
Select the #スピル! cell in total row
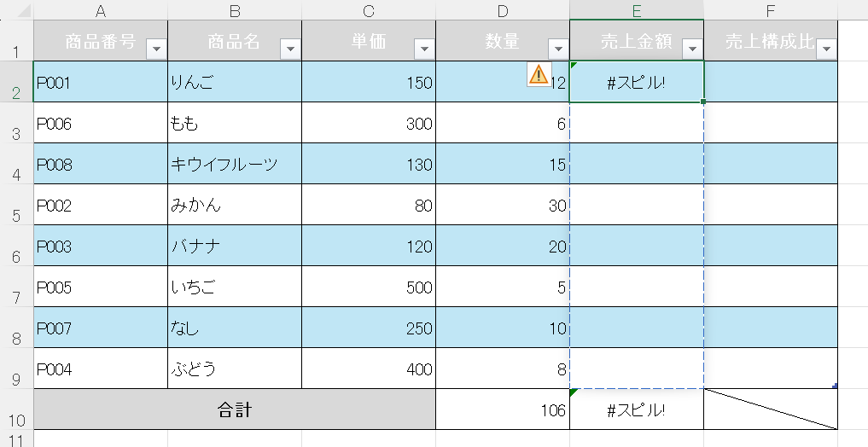coord(636,409)
